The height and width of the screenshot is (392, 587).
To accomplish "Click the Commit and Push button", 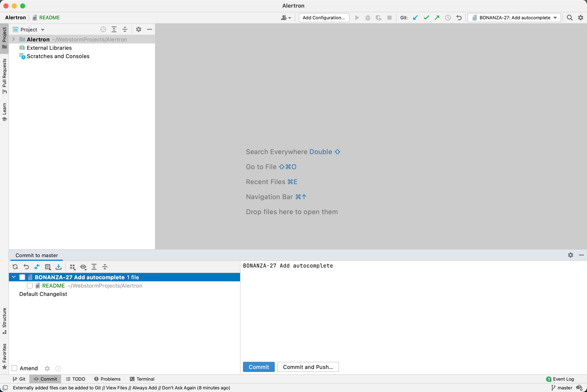I will [x=308, y=367].
